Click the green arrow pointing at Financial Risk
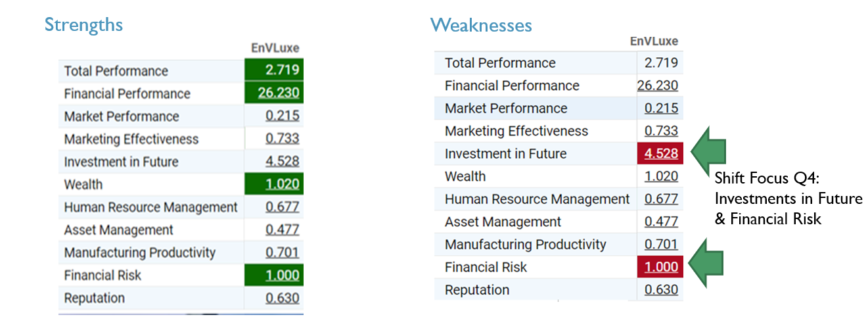 pyautogui.click(x=706, y=266)
